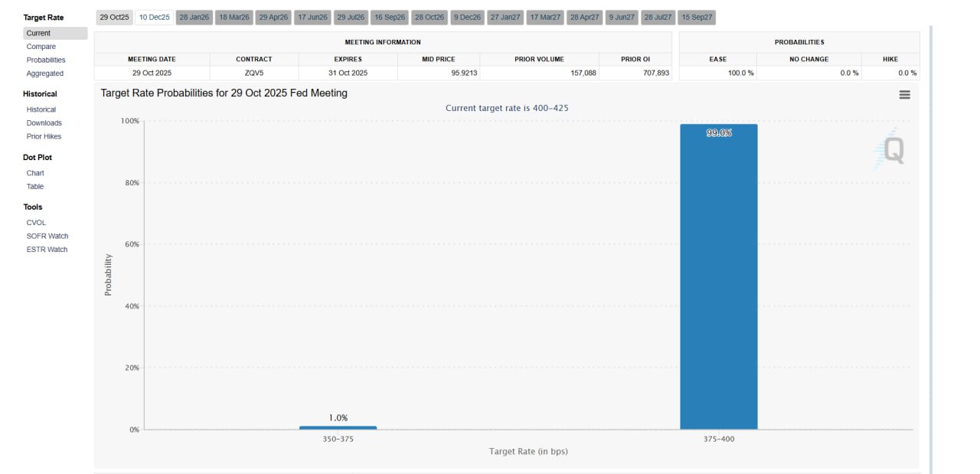980x474 pixels.
Task: View Prior Hikes in sidebar
Action: [x=44, y=136]
